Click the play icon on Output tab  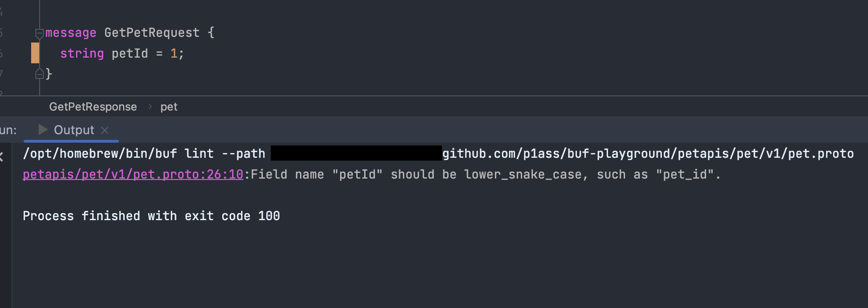[x=43, y=129]
